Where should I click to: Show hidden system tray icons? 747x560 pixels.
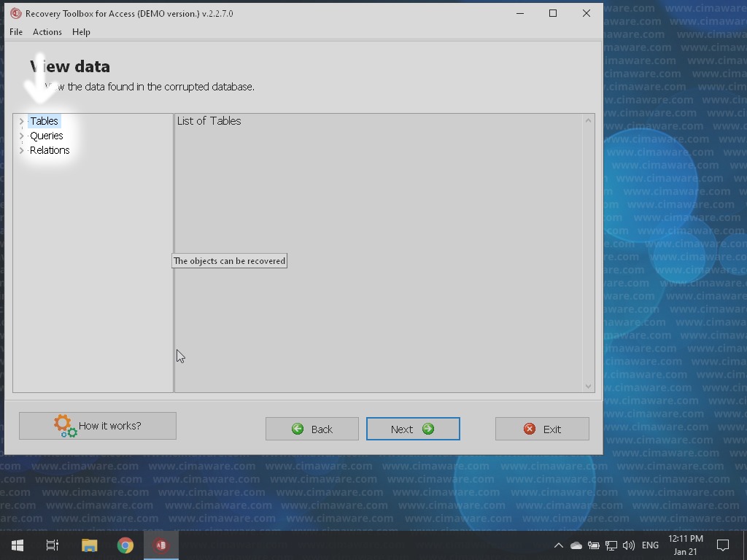pos(558,545)
